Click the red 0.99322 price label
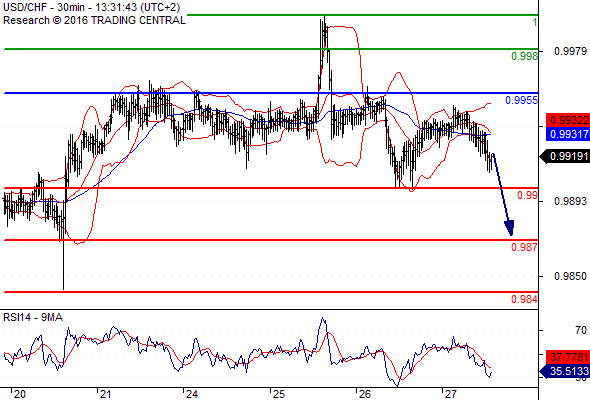 coord(568,120)
